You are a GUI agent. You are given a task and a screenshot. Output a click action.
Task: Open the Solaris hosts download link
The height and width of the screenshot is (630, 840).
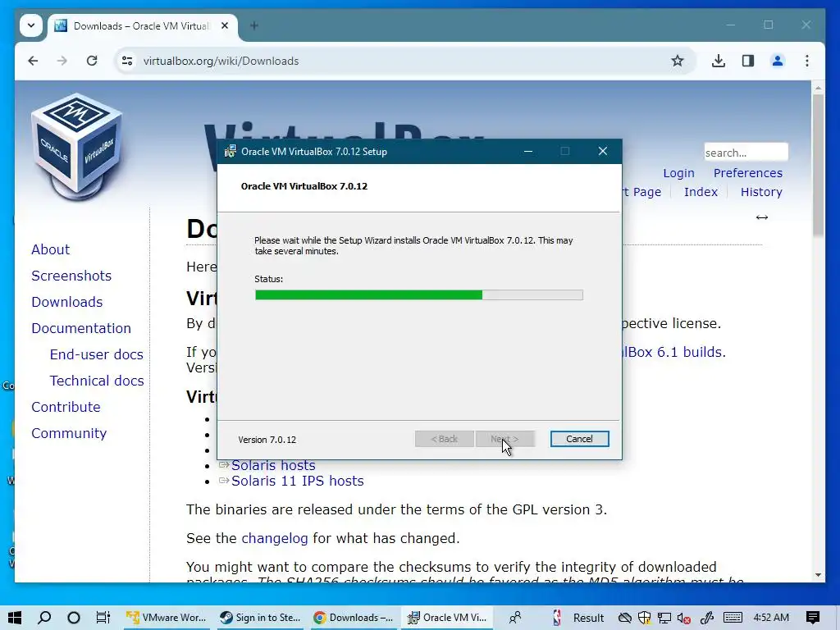point(273,466)
